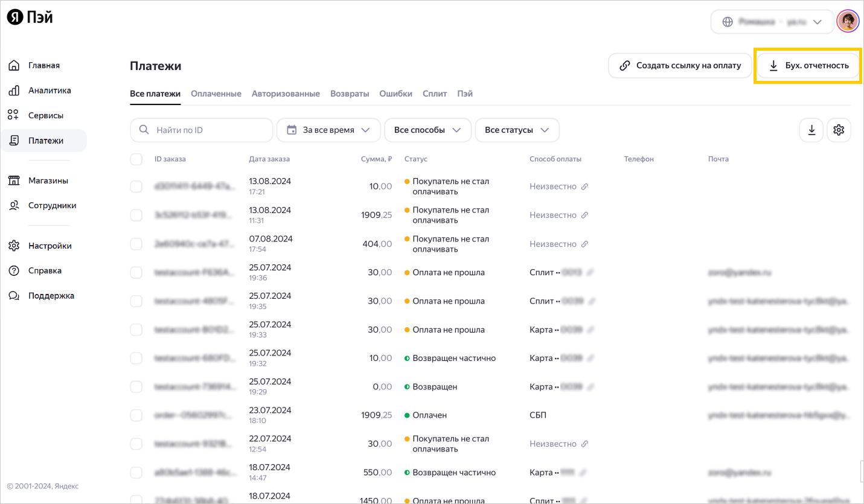Open the user profile avatar

(x=847, y=22)
